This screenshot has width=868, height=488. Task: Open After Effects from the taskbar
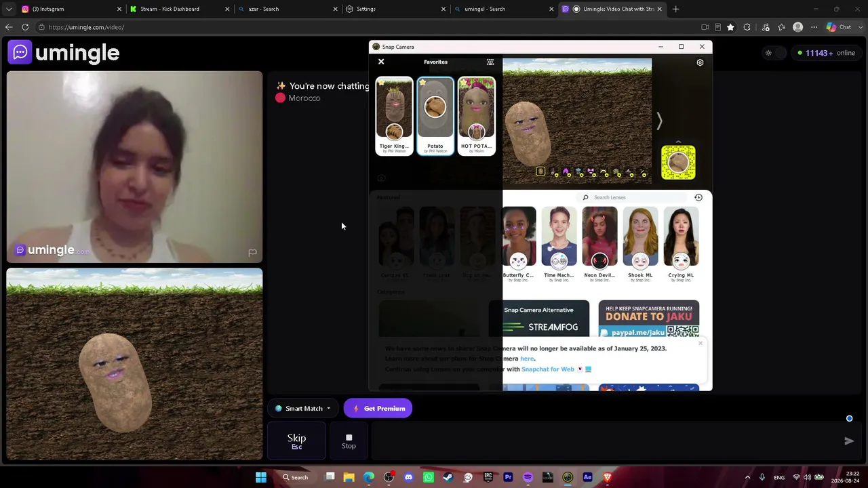tap(588, 477)
